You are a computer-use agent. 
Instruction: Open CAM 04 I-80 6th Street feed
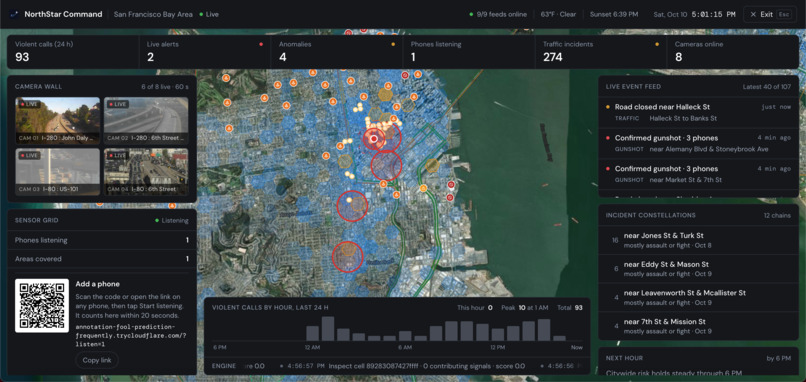[146, 172]
